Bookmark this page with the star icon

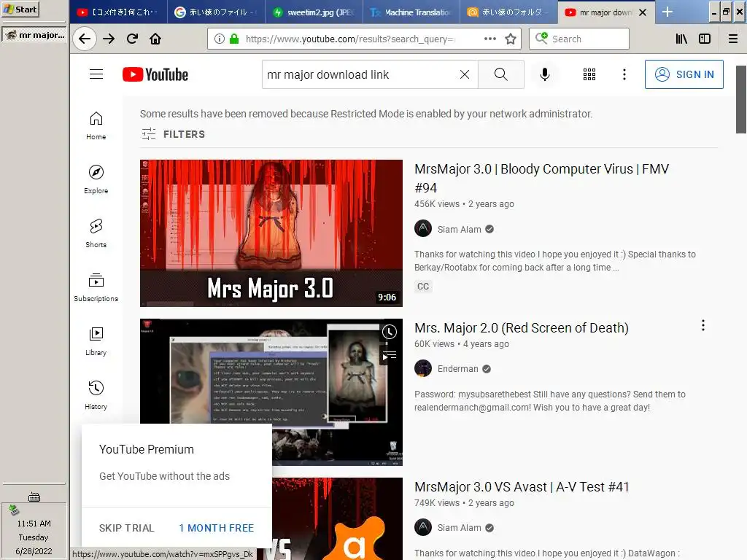pos(511,39)
